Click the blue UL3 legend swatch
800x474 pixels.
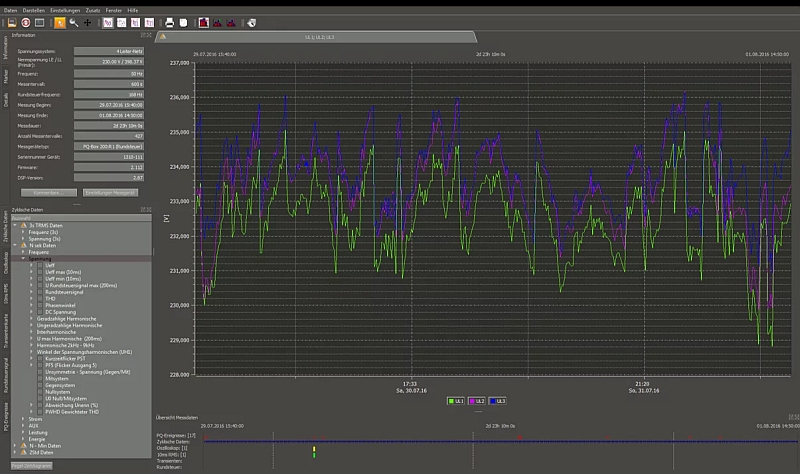click(493, 401)
